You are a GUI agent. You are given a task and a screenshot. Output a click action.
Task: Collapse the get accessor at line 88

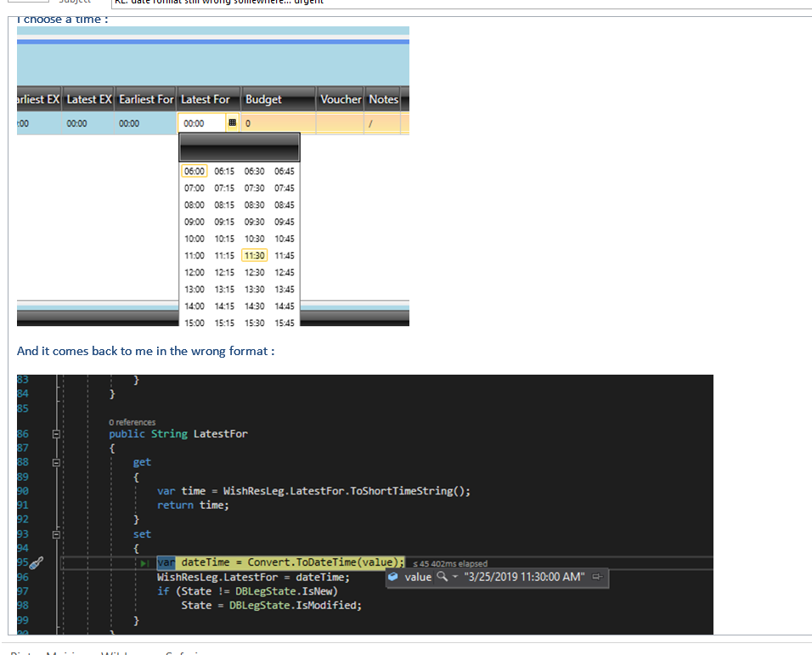click(x=56, y=462)
